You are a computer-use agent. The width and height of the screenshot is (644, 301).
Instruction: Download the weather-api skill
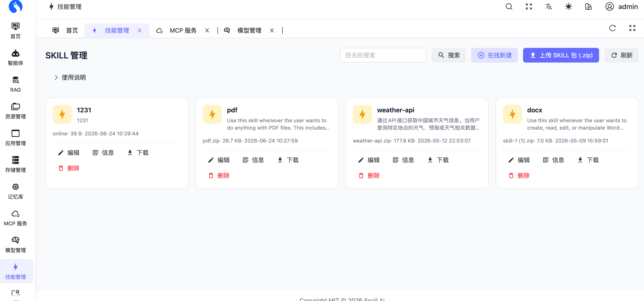(438, 160)
